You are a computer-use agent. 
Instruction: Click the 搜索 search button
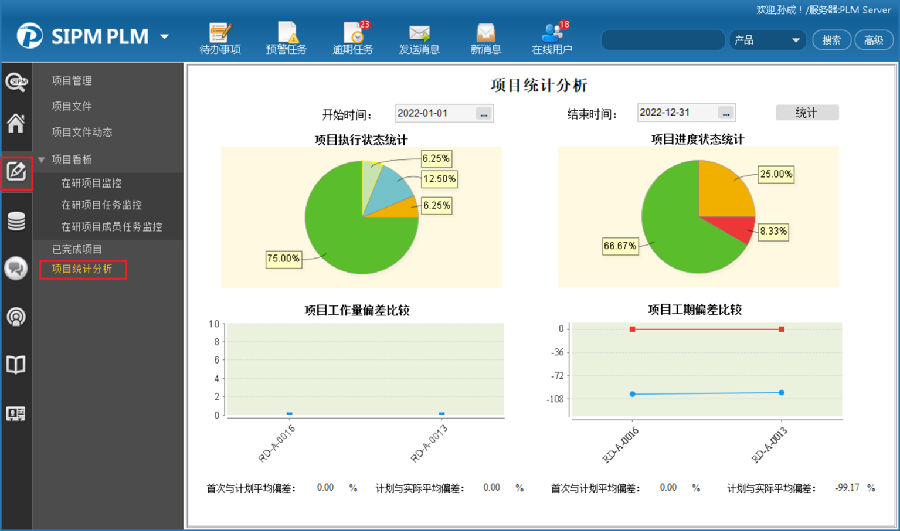pos(832,40)
